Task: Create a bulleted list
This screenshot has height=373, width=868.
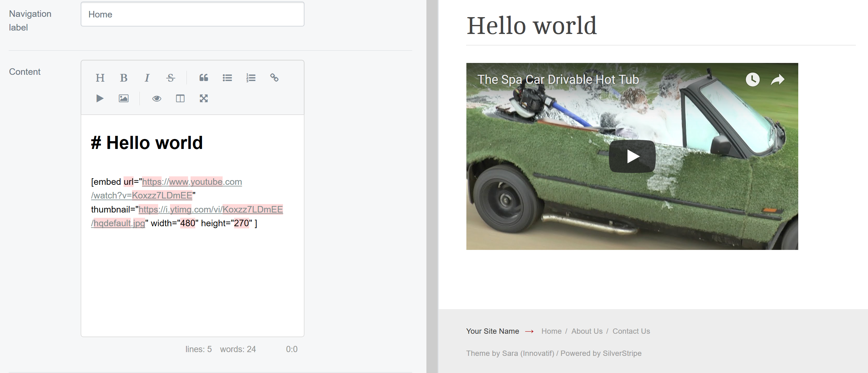Action: (x=228, y=78)
